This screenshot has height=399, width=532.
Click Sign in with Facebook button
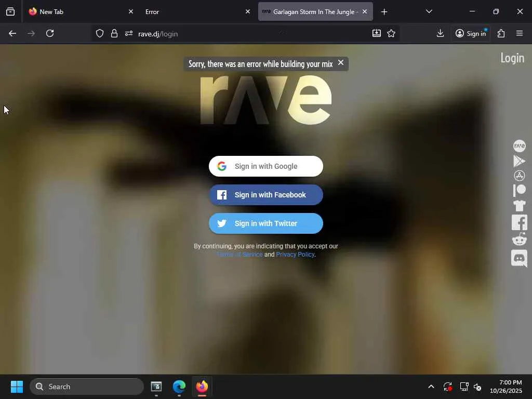pyautogui.click(x=265, y=195)
